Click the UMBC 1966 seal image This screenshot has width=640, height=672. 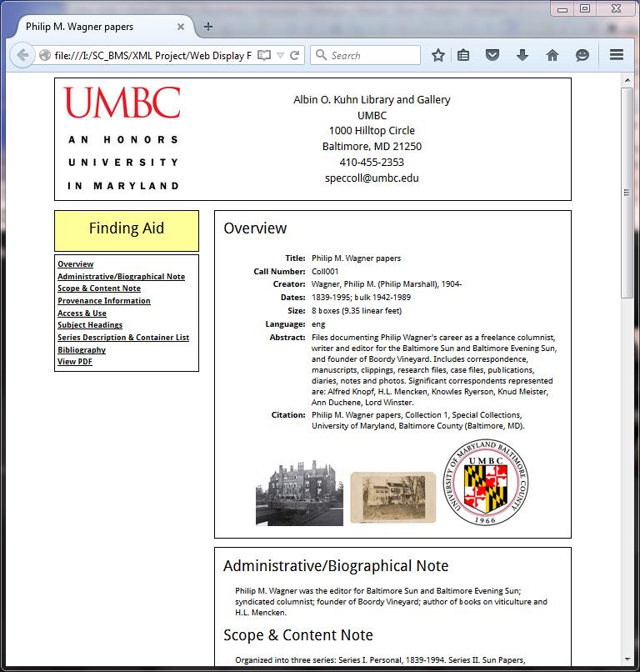pyautogui.click(x=485, y=482)
